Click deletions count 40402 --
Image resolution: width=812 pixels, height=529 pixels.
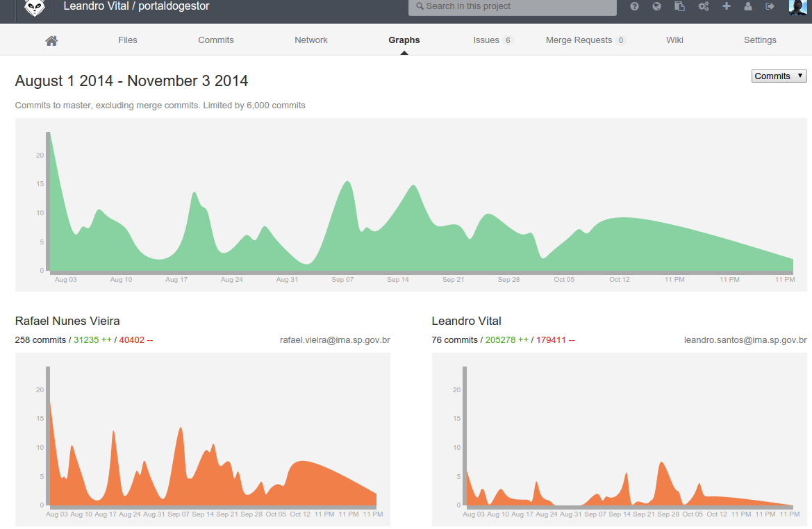[135, 340]
